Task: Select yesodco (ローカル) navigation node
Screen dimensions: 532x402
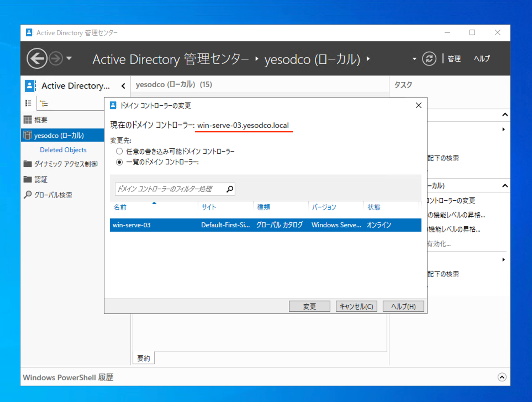Action: point(62,135)
